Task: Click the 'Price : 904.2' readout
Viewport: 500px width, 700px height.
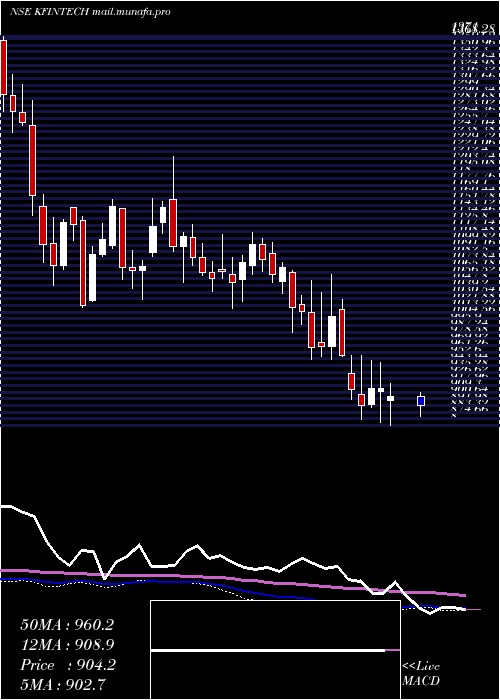Action: pyautogui.click(x=68, y=665)
